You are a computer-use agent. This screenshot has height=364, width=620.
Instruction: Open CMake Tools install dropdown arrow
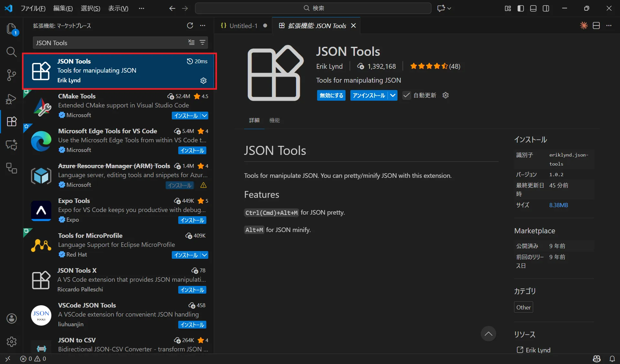[x=205, y=116]
